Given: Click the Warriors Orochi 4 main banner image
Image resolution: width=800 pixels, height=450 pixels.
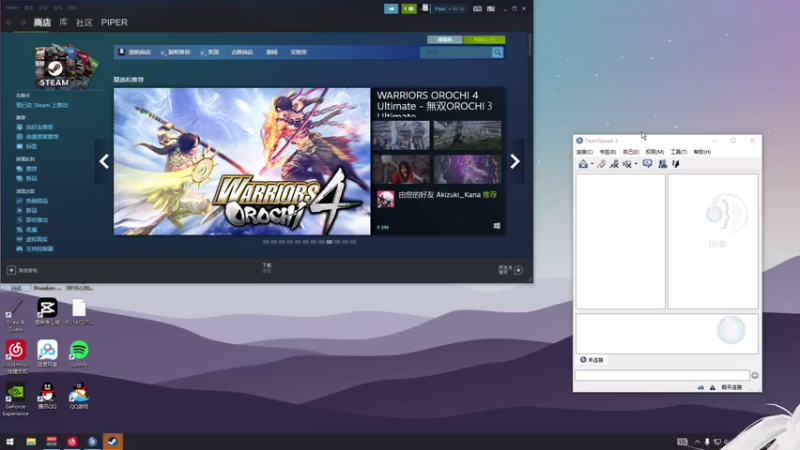Looking at the screenshot, I should coord(242,162).
